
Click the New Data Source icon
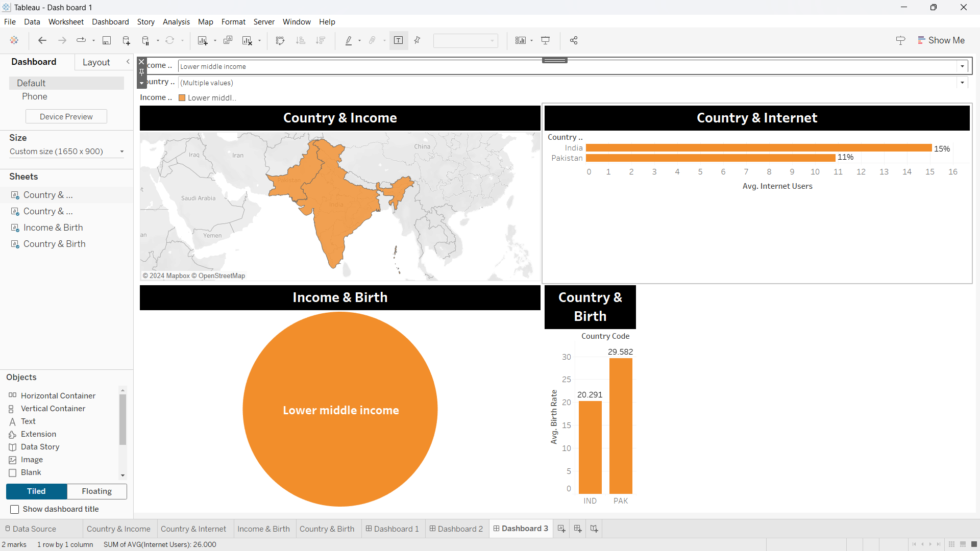click(x=126, y=40)
